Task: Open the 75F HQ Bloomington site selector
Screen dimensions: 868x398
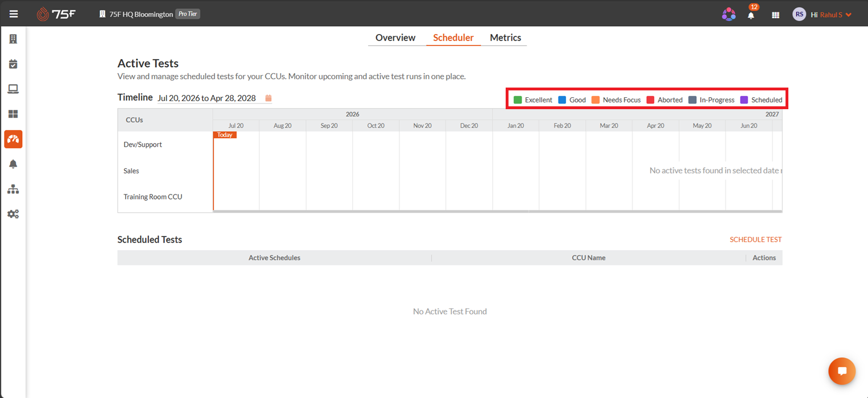Action: (x=141, y=14)
